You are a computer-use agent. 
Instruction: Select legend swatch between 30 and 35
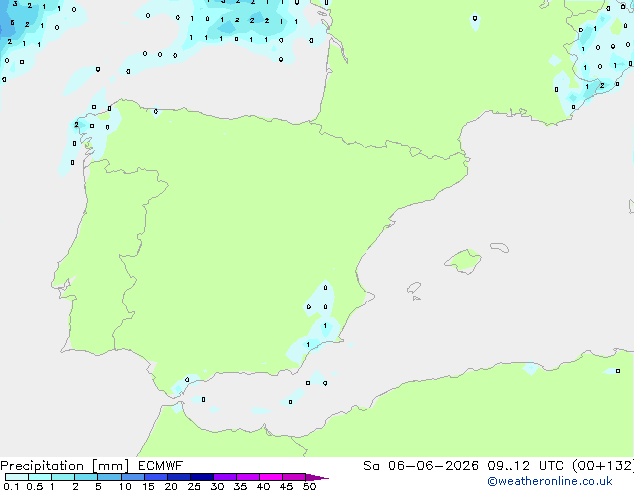tap(224, 477)
